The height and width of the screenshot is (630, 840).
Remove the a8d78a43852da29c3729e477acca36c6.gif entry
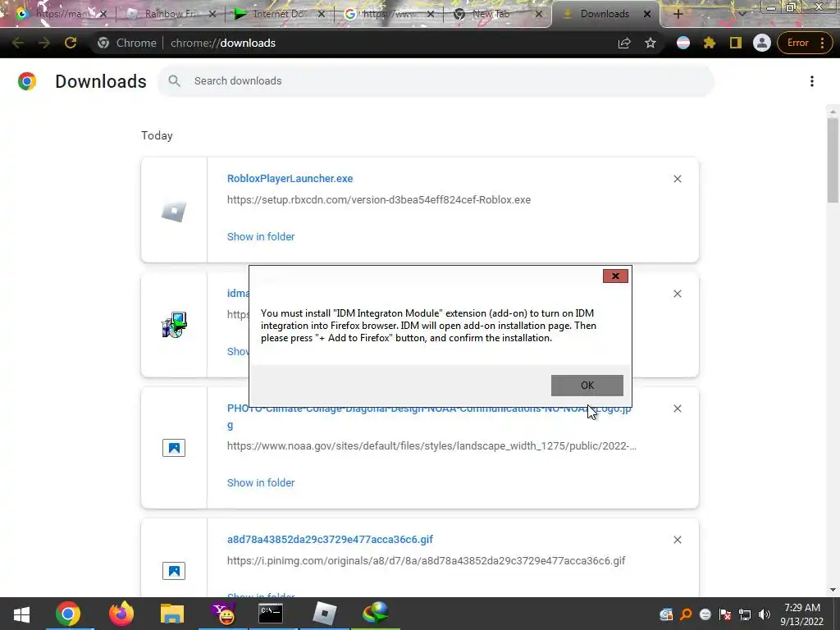click(x=677, y=540)
